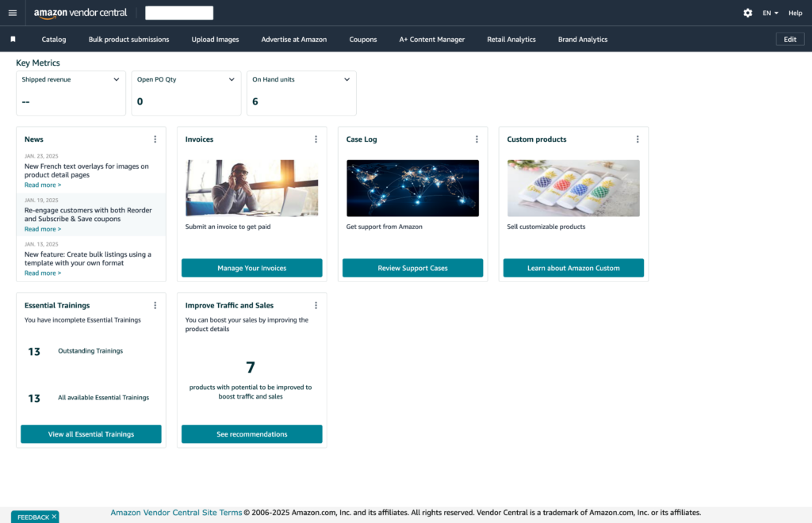The height and width of the screenshot is (523, 812).
Task: Click the Custom products bottles image
Action: (573, 188)
